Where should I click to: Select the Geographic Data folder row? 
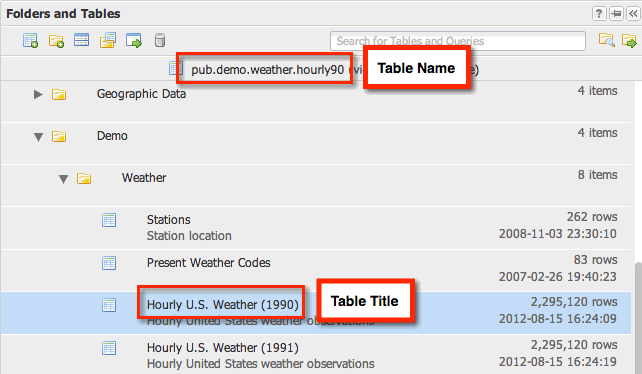[315, 101]
